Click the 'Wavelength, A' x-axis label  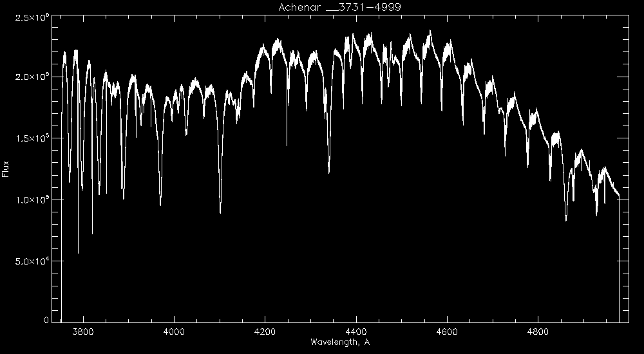[340, 342]
